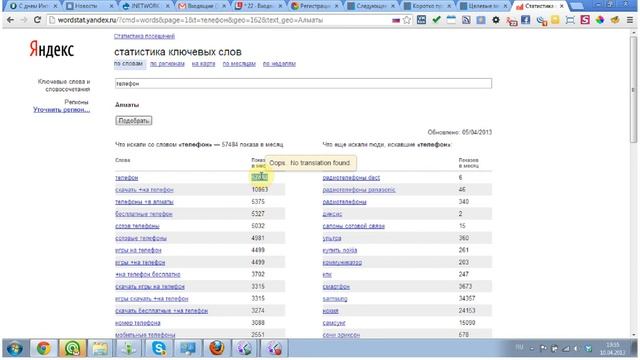
Task: Click the black gear extension icon
Action: click(496, 20)
